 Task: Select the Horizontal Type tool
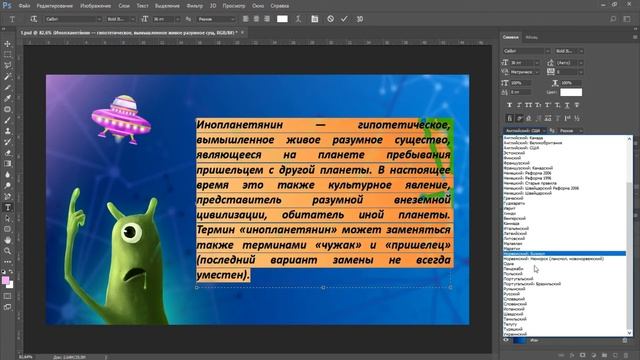click(7, 207)
